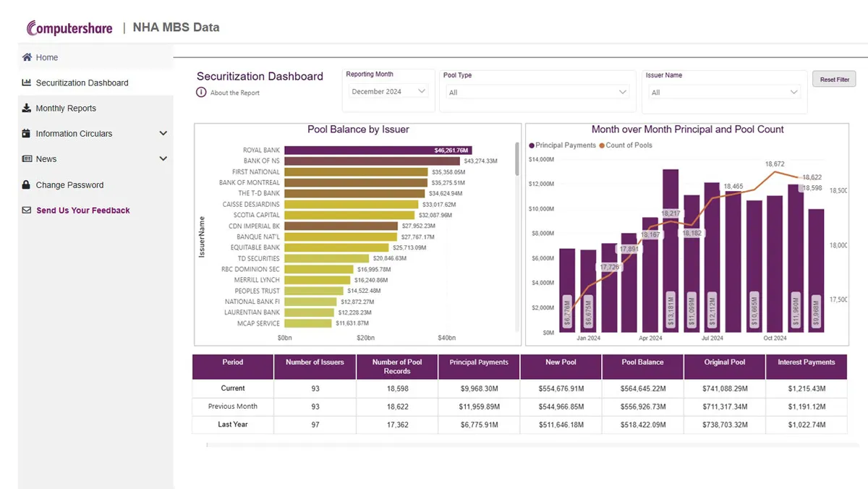Open Monthly Reports in the sidebar
This screenshot has width=868, height=489.
66,109
